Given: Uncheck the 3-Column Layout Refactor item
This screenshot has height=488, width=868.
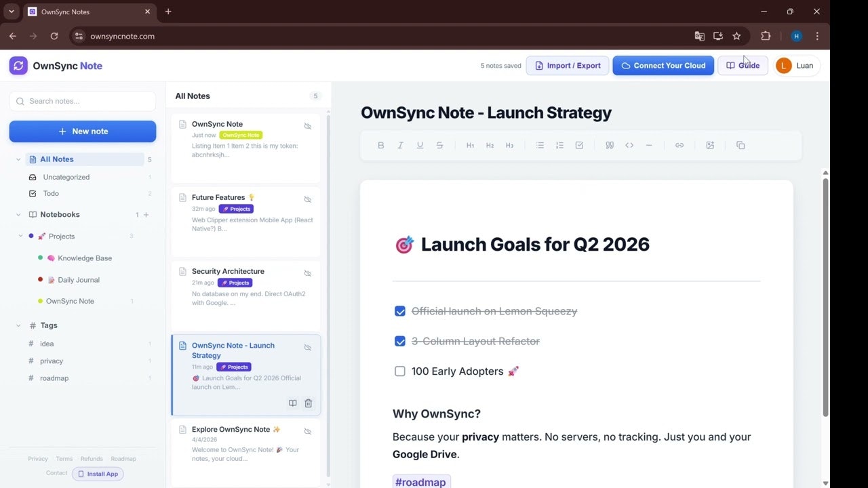Looking at the screenshot, I should 400,341.
